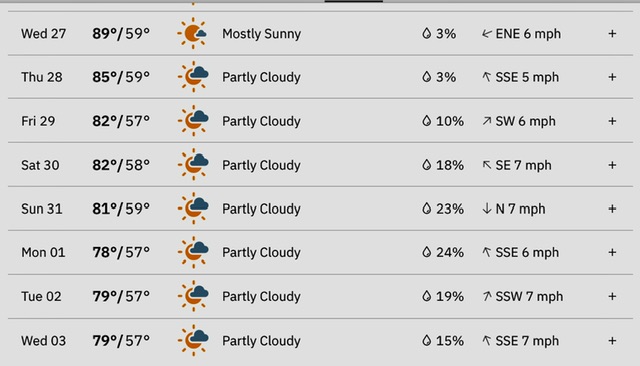
Task: Click the 89°/59° temperature for Wed 27
Action: (x=121, y=33)
